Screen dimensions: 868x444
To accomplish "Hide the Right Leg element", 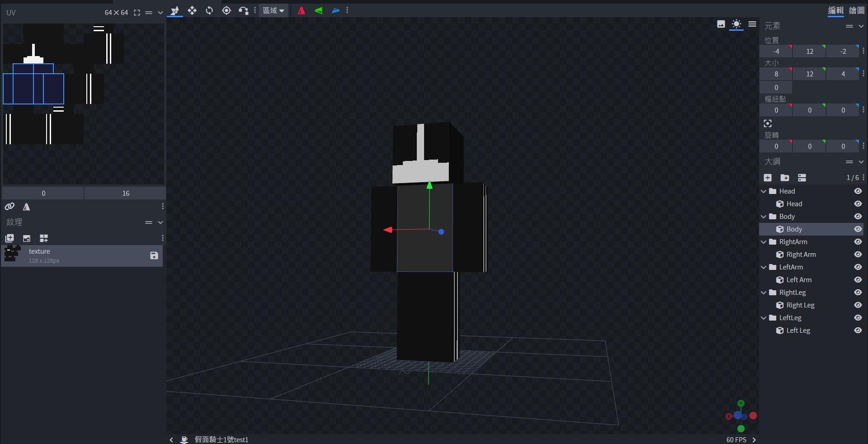I will click(858, 305).
